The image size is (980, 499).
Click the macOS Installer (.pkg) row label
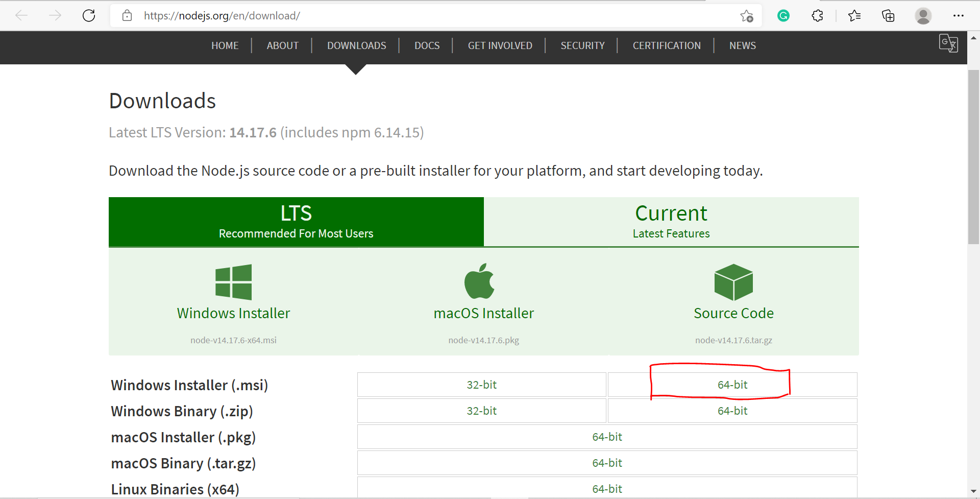point(183,437)
